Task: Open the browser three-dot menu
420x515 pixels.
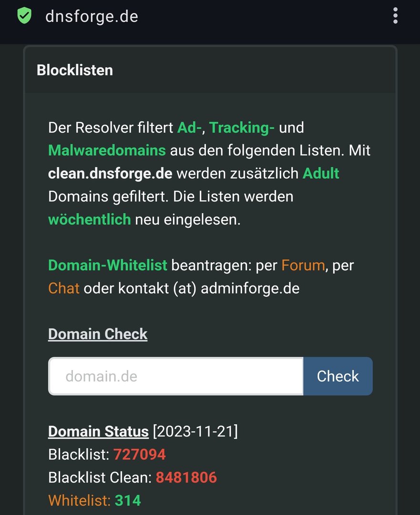Action: coord(395,16)
